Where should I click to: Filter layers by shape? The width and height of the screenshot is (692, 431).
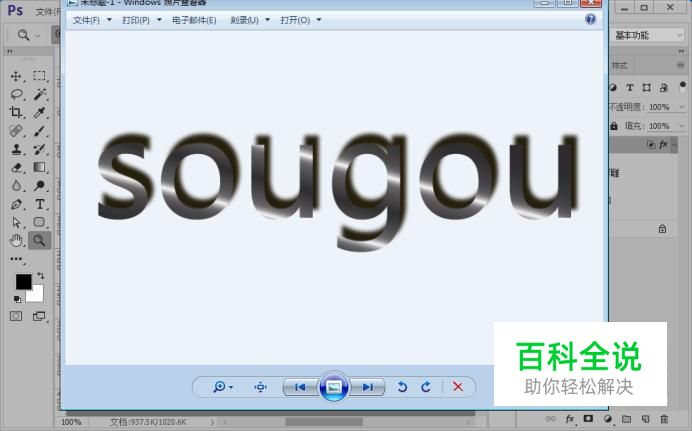coord(647,88)
